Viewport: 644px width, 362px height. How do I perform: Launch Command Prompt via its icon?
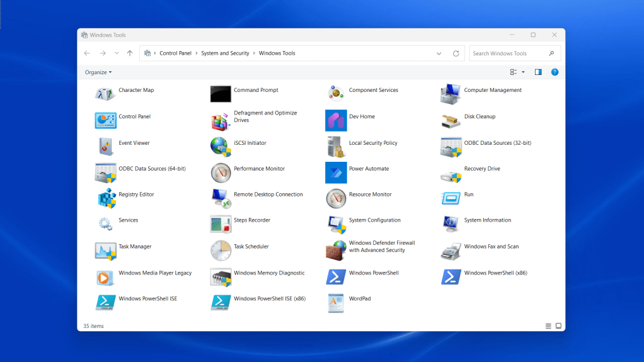221,94
